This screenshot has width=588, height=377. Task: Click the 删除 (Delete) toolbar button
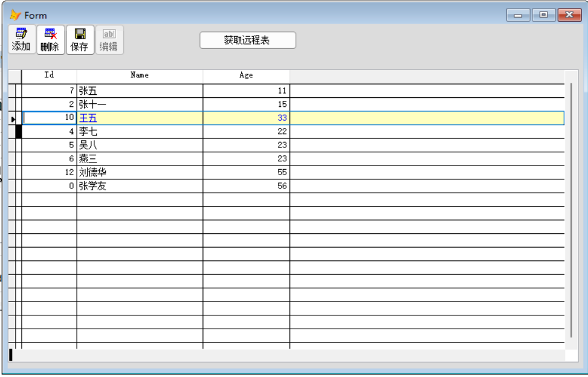click(x=51, y=40)
